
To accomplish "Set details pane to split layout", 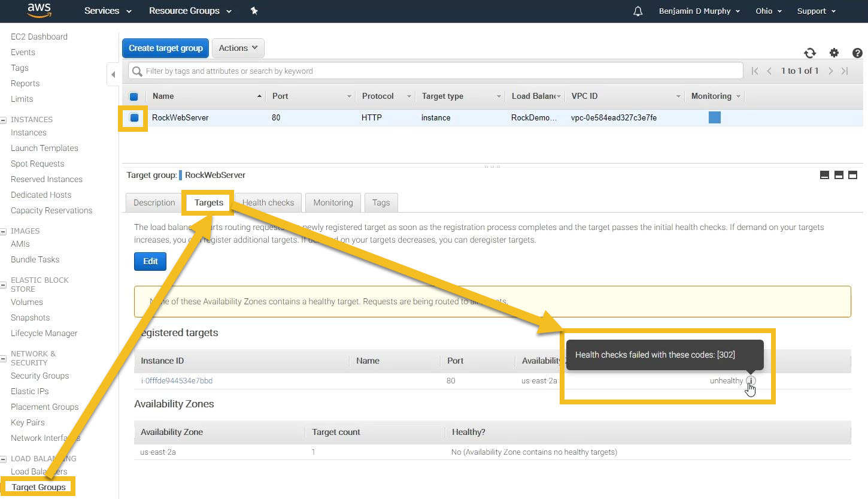I will pos(839,175).
